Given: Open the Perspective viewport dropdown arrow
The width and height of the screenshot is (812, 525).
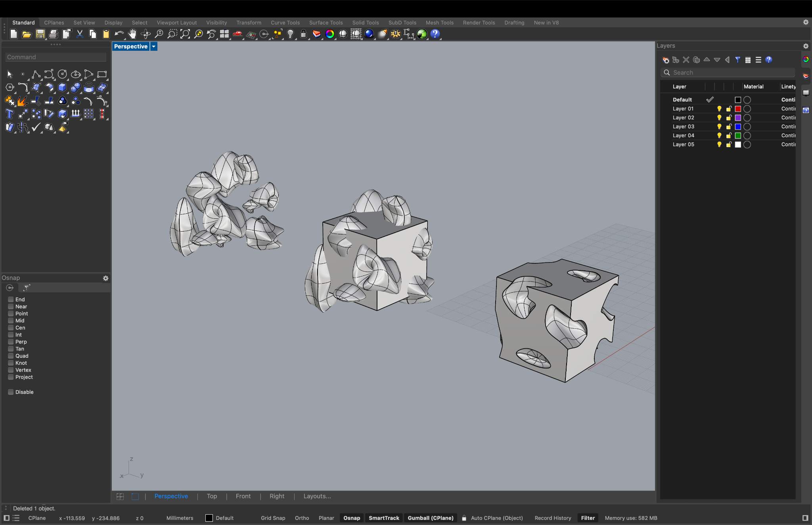Looking at the screenshot, I should pos(153,46).
